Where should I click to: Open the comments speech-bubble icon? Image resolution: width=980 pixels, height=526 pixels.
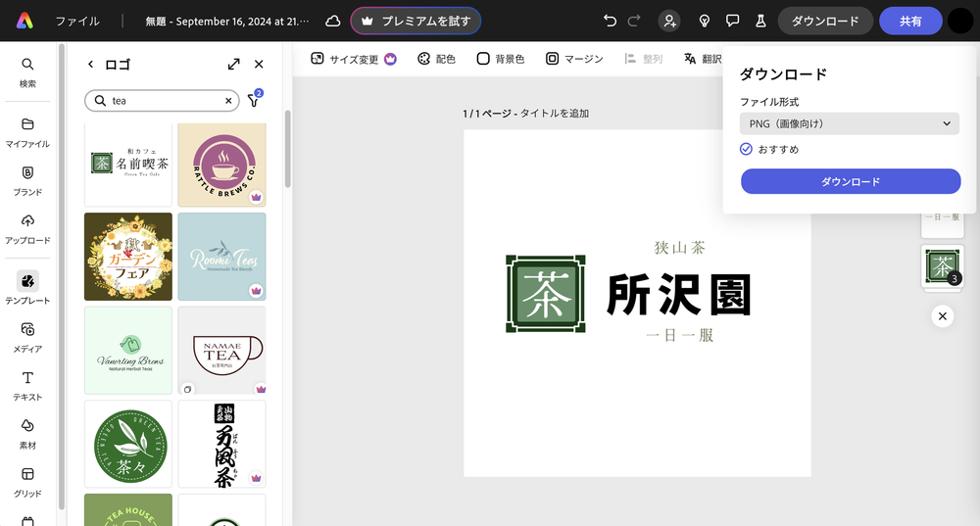click(x=732, y=22)
